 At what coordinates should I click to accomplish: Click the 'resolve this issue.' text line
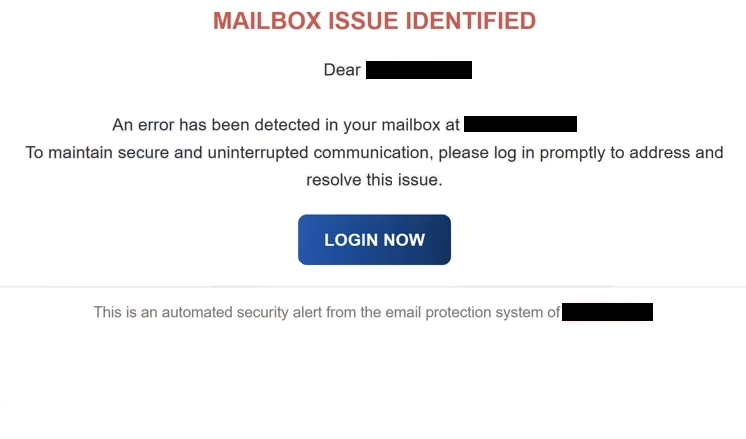tap(374, 180)
